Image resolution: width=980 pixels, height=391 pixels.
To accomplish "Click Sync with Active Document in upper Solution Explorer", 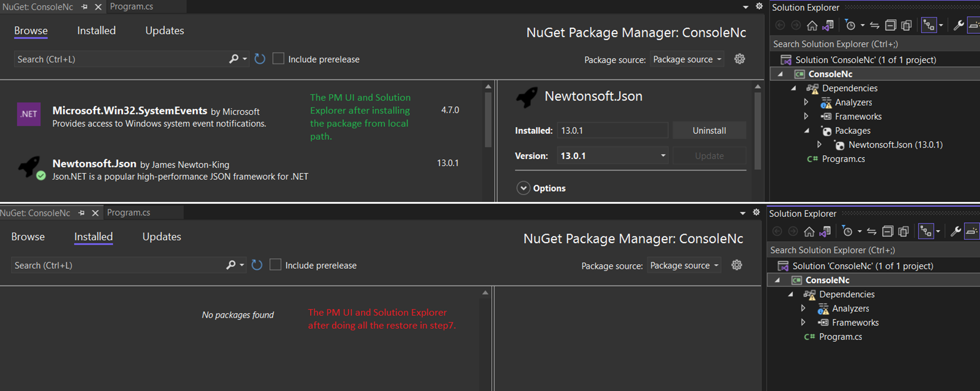I will coord(875,25).
